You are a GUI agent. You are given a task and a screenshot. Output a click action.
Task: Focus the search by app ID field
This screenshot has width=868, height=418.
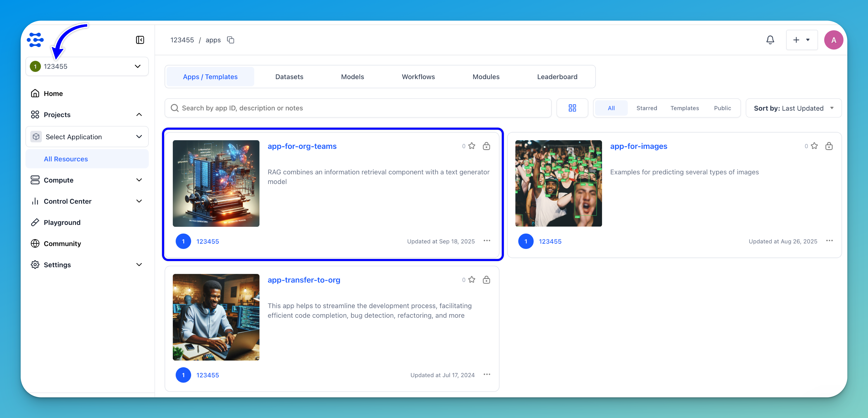point(358,108)
